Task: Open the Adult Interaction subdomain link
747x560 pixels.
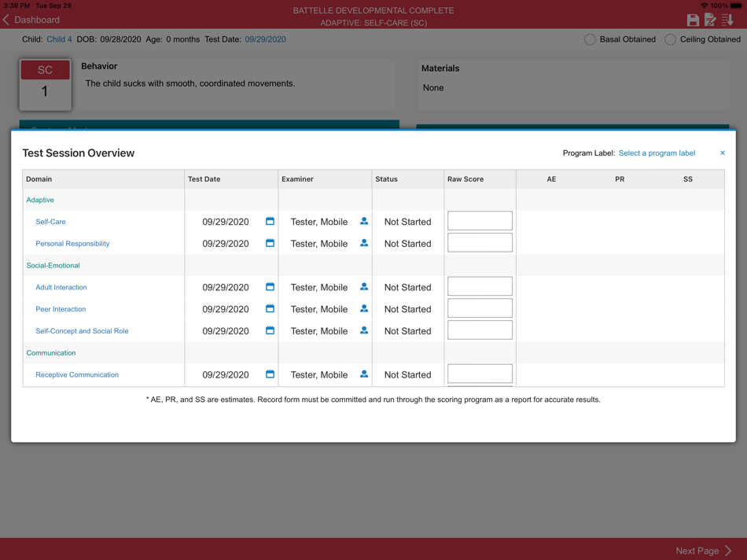Action: click(61, 287)
